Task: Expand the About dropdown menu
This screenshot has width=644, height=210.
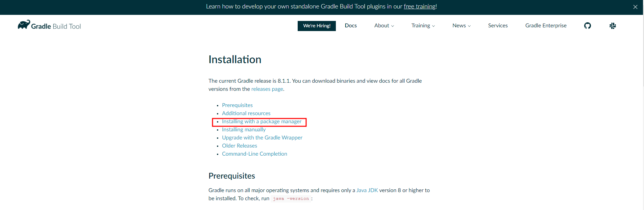Action: pos(384,26)
